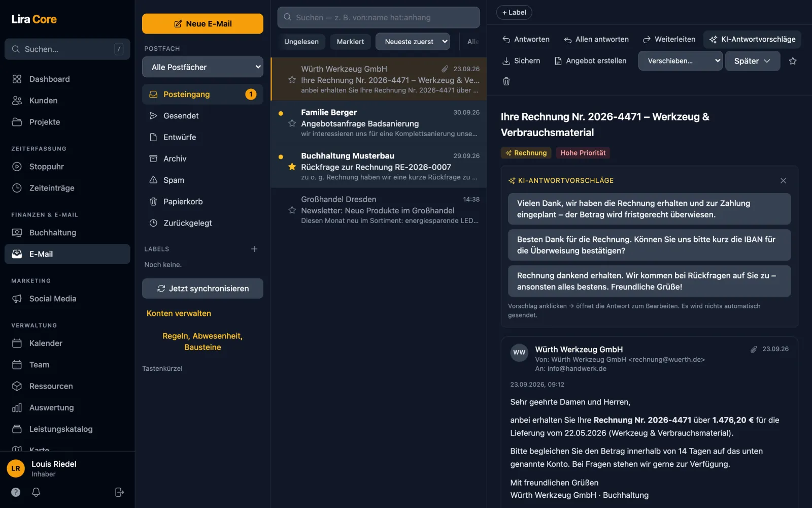Open Leistungskatalog
This screenshot has width=812, height=508.
click(x=67, y=429)
